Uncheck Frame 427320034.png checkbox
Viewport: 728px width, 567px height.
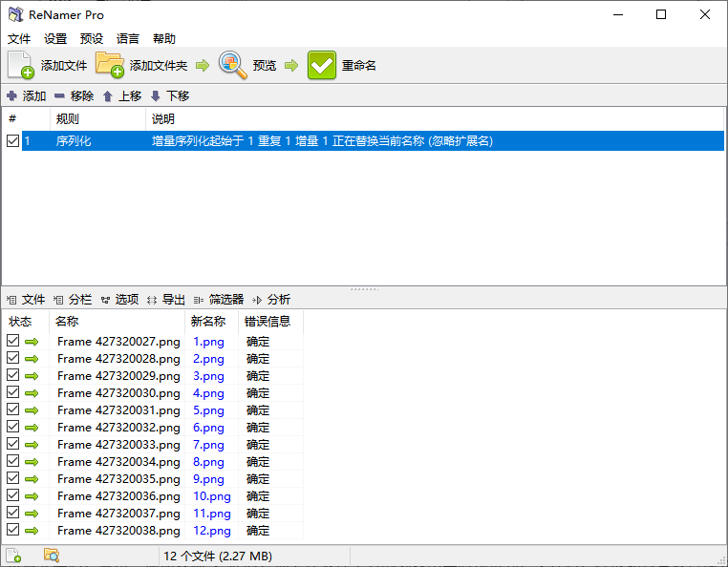pos(13,461)
